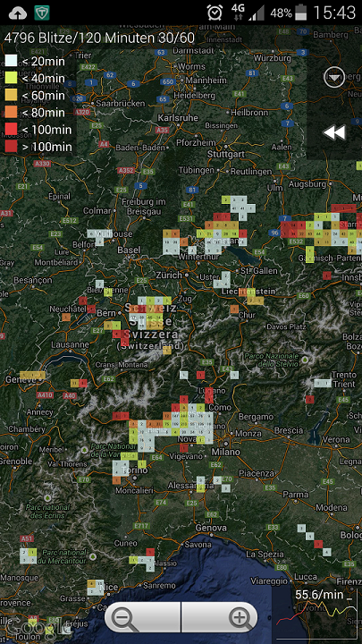Tap the Chur city label
The image size is (362, 644).
coord(247,315)
